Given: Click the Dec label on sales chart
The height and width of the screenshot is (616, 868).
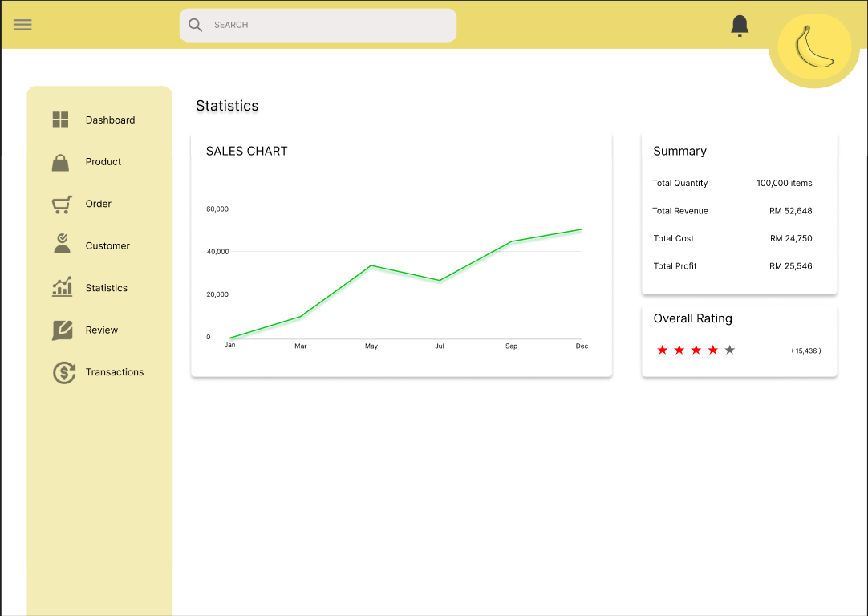Looking at the screenshot, I should coord(582,346).
